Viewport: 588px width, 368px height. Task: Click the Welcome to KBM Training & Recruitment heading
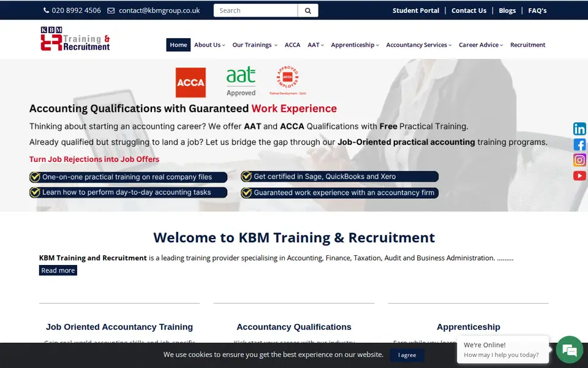[294, 238]
